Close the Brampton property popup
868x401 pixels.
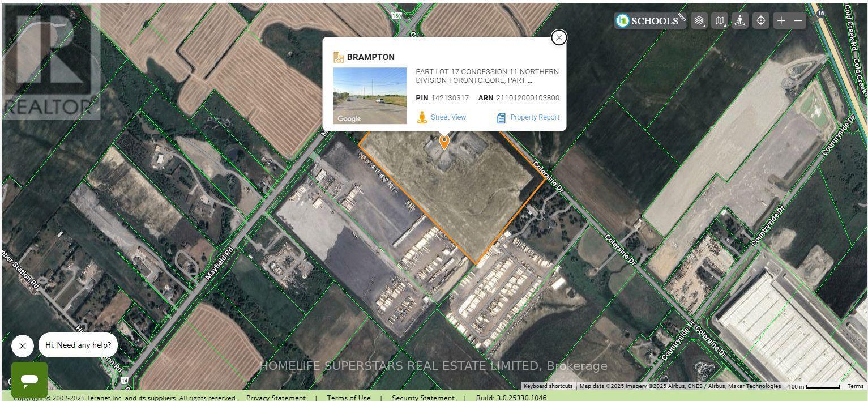point(559,37)
